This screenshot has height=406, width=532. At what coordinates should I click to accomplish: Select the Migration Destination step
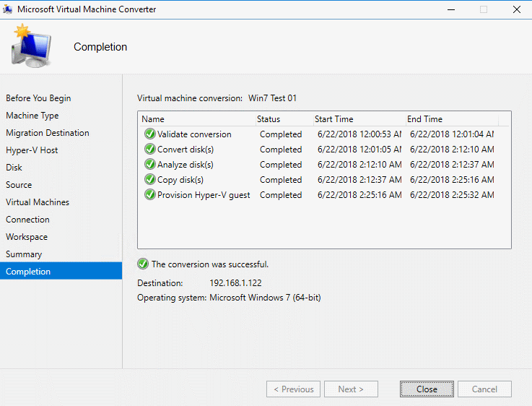(48, 133)
